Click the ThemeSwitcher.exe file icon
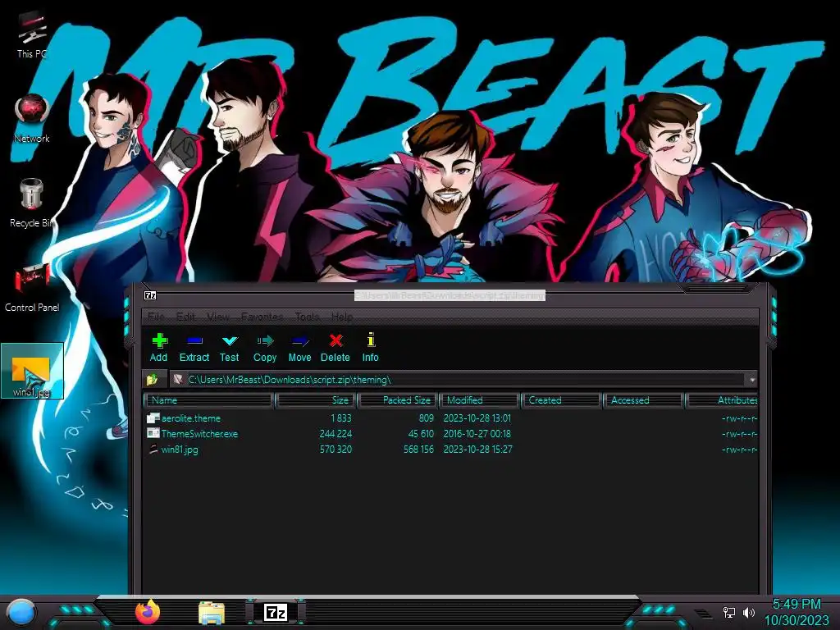 click(153, 433)
